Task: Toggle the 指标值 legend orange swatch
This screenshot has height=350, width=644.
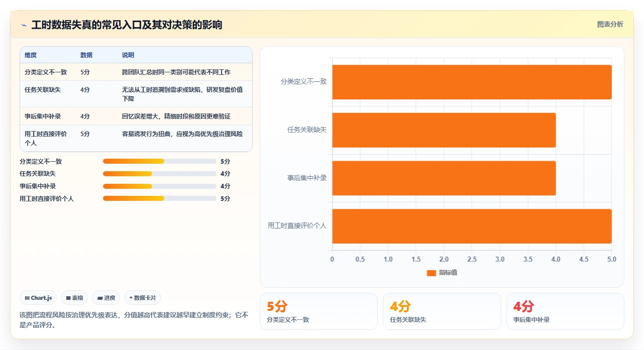Action: pyautogui.click(x=431, y=273)
